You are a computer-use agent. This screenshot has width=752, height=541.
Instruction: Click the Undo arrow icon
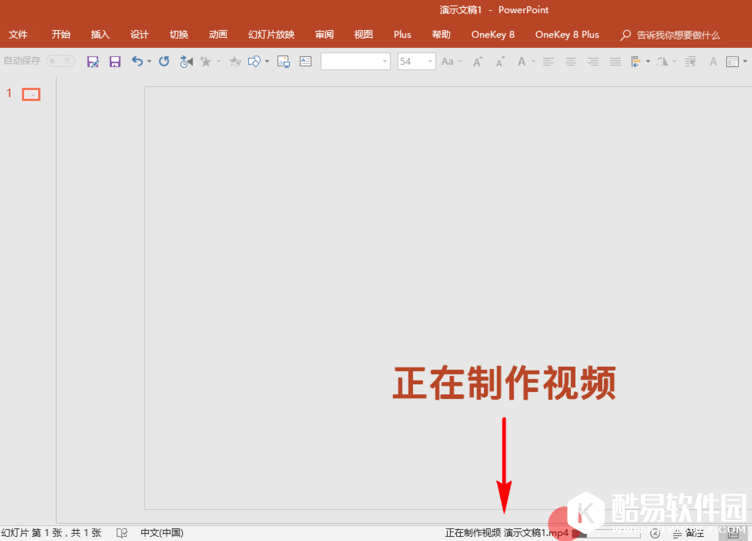click(x=137, y=61)
